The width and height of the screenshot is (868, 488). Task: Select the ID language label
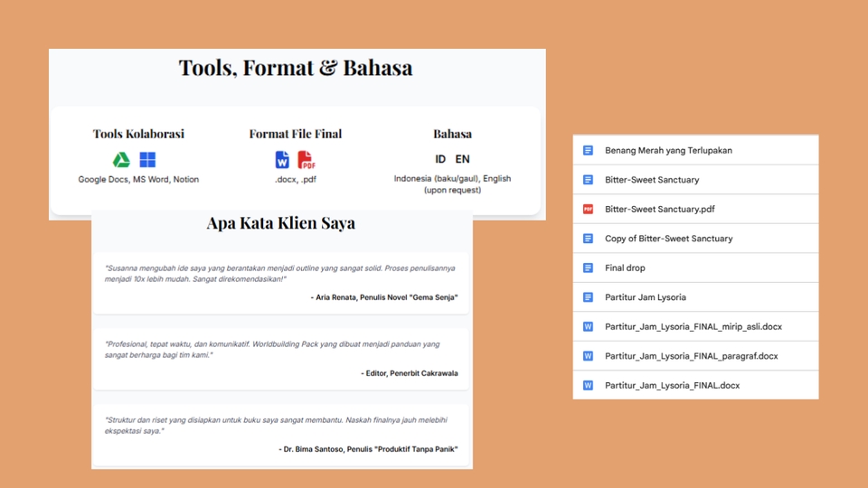point(440,160)
